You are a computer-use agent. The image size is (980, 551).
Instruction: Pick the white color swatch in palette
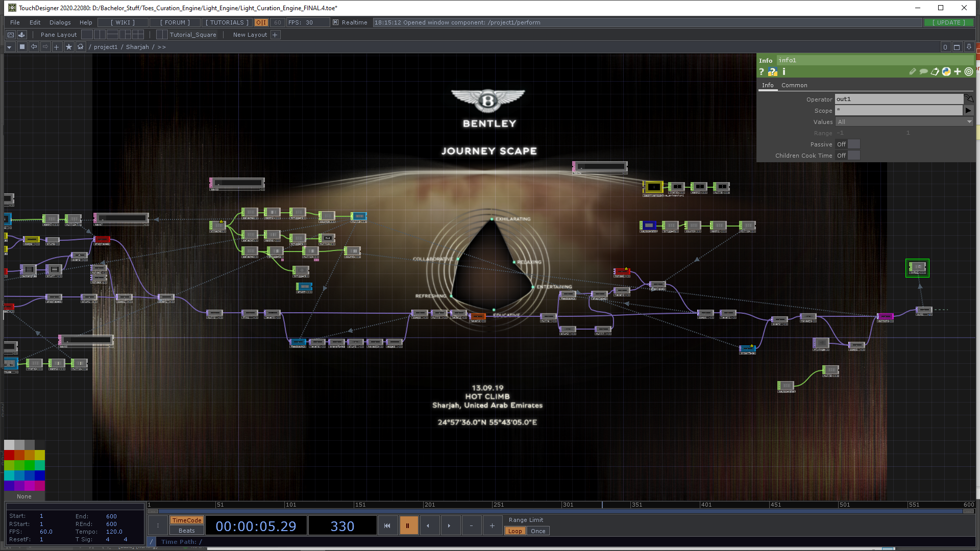[9, 445]
